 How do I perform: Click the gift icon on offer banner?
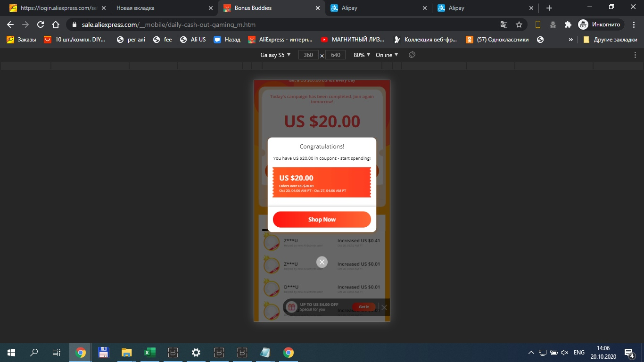tap(292, 307)
